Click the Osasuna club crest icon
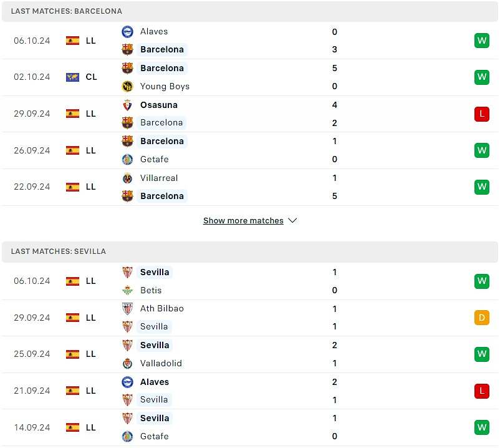 [x=128, y=105]
